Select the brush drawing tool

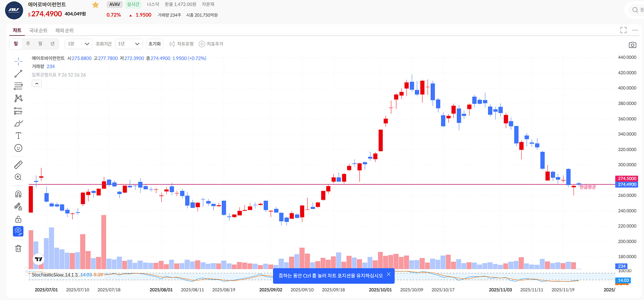coord(18,123)
